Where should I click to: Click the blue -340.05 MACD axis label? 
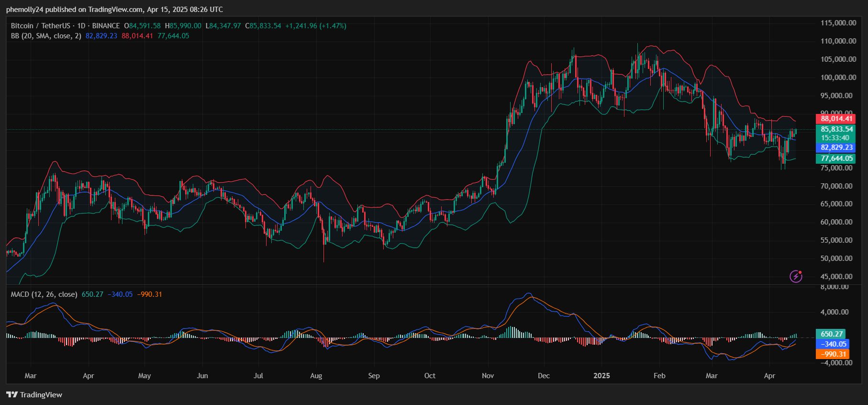(x=833, y=344)
